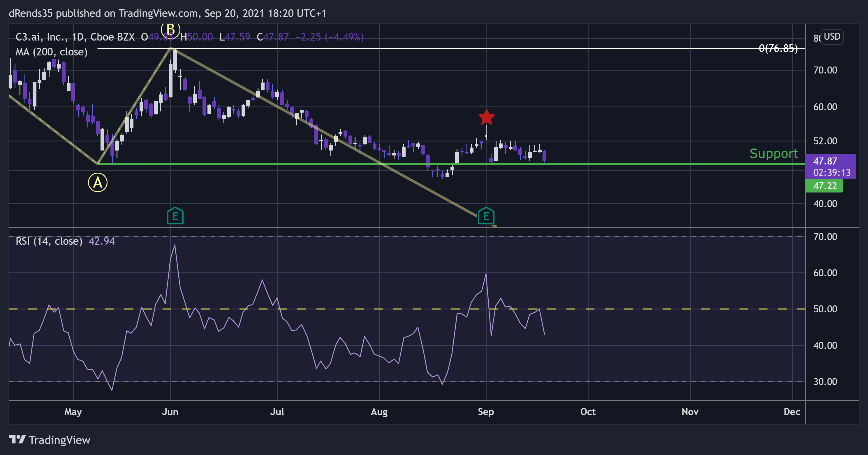The image size is (868, 455).
Task: Click the earnings E marker near September
Action: (x=486, y=216)
